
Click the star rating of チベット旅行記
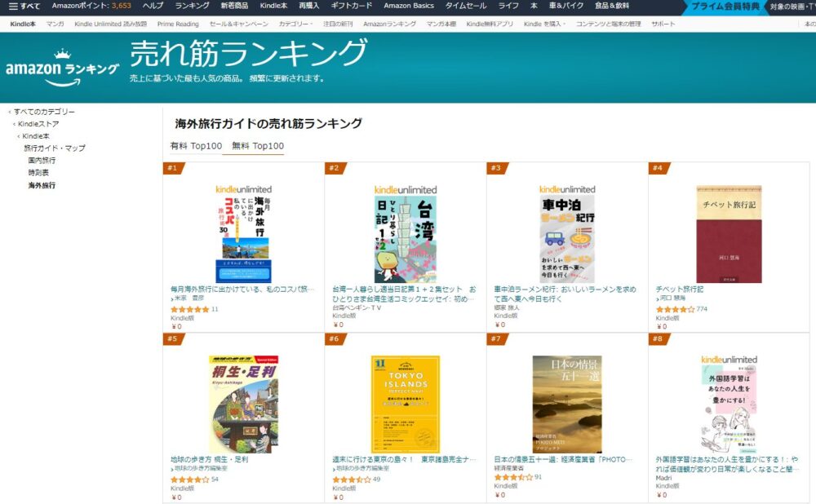coord(675,309)
